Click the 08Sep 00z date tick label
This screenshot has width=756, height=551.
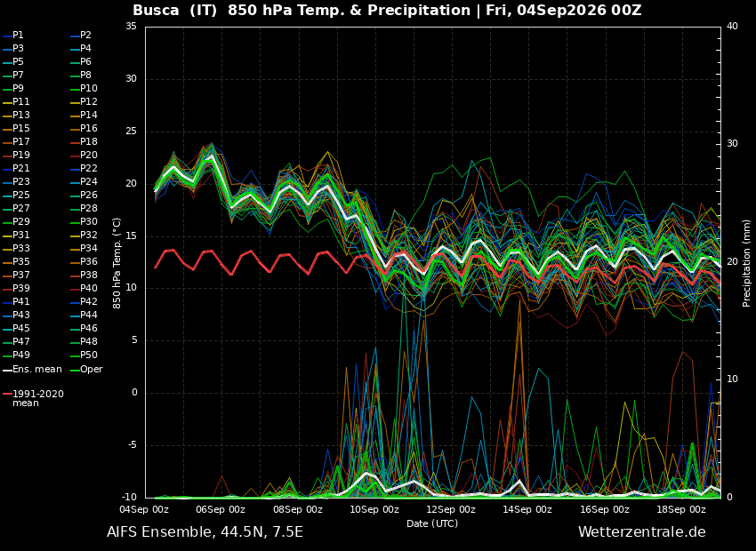pyautogui.click(x=299, y=509)
